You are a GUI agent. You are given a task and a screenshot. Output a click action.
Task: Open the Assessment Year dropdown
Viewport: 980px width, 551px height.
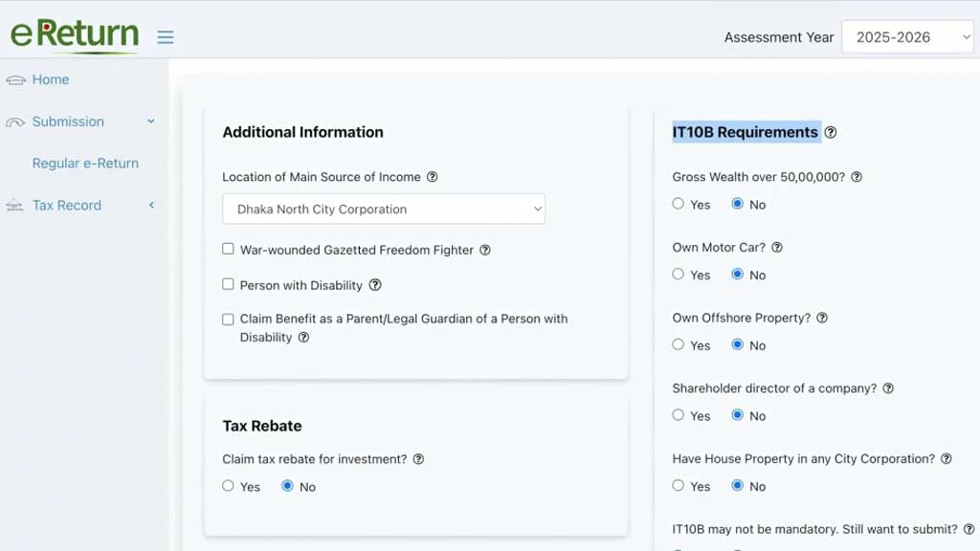(906, 37)
